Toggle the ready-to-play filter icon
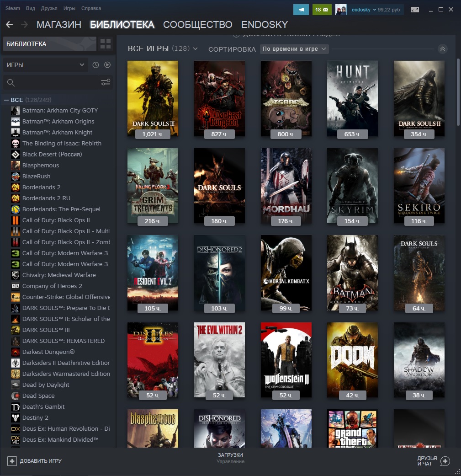 tap(107, 64)
